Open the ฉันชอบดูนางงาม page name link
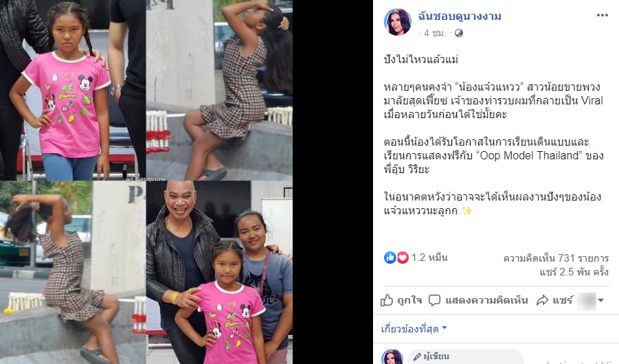Viewport: 619px width, 364px height. [460, 16]
